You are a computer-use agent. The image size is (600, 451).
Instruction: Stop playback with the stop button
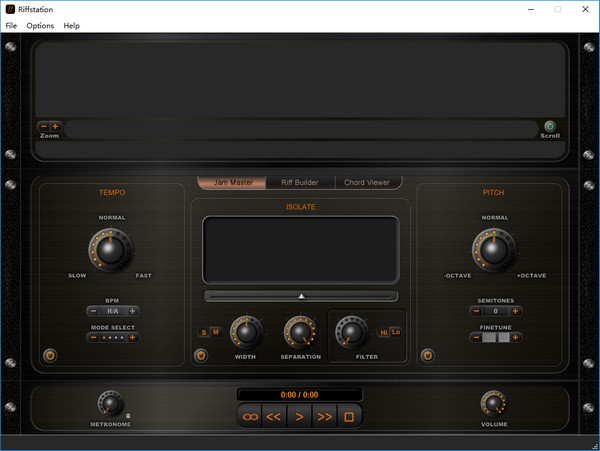[349, 417]
